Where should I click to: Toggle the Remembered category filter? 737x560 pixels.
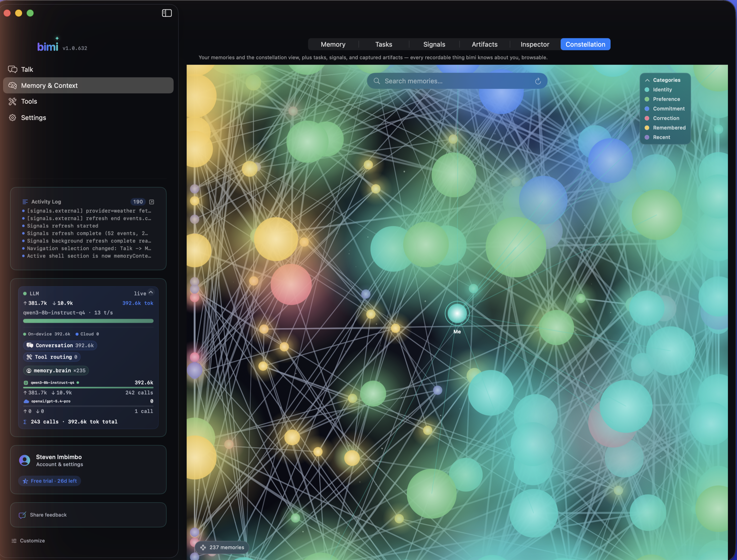point(665,128)
